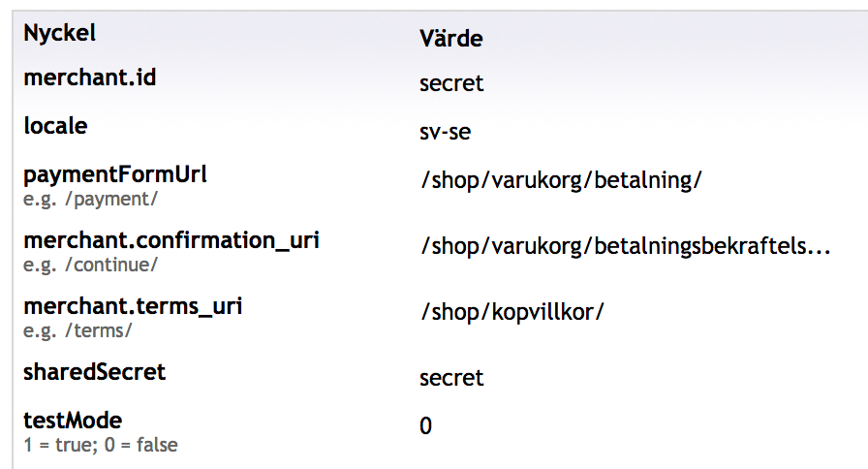Viewport: 868px width, 469px height.
Task: Edit the locale value sv-se
Action: coord(445,132)
